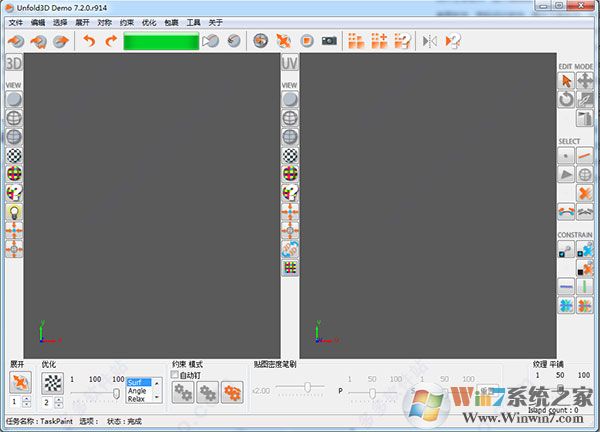Toggle the UV view panel button
600x432 pixels.
(290, 63)
